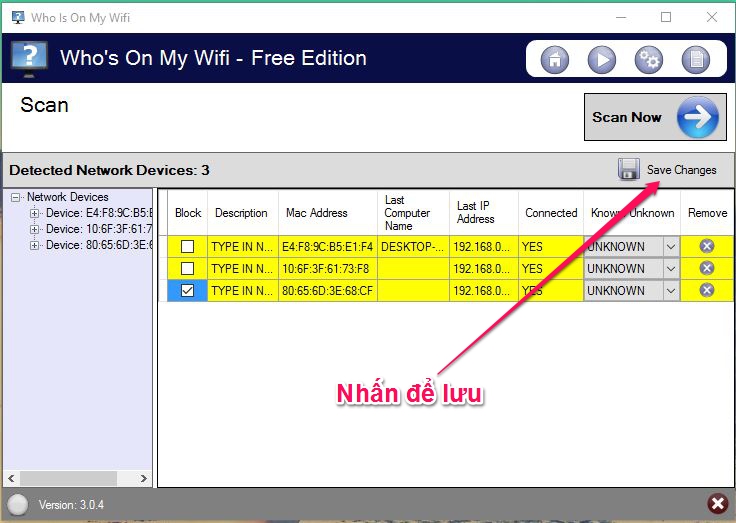736x523 pixels.
Task: Maximize the Who Is On My Wifi window
Action: click(x=666, y=17)
